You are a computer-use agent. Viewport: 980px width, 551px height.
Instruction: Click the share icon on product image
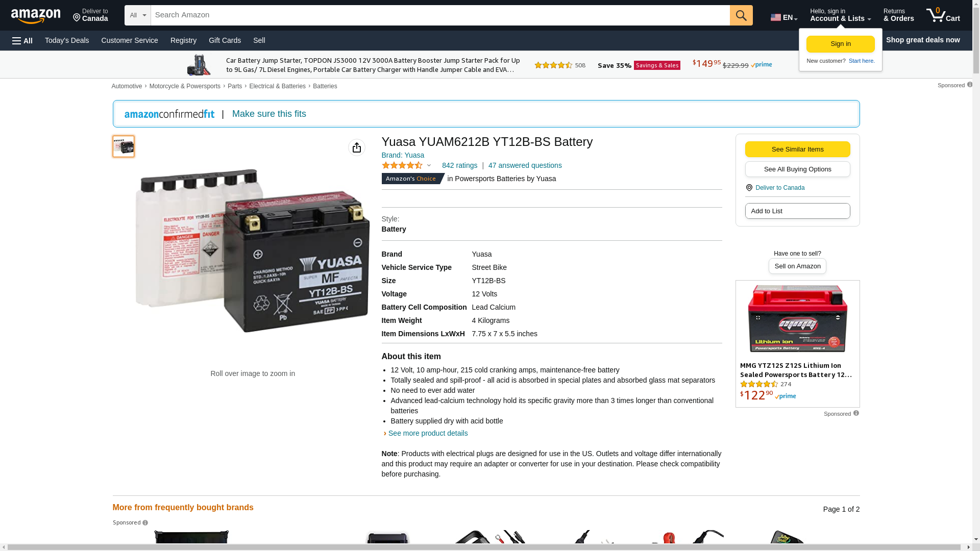(x=357, y=147)
